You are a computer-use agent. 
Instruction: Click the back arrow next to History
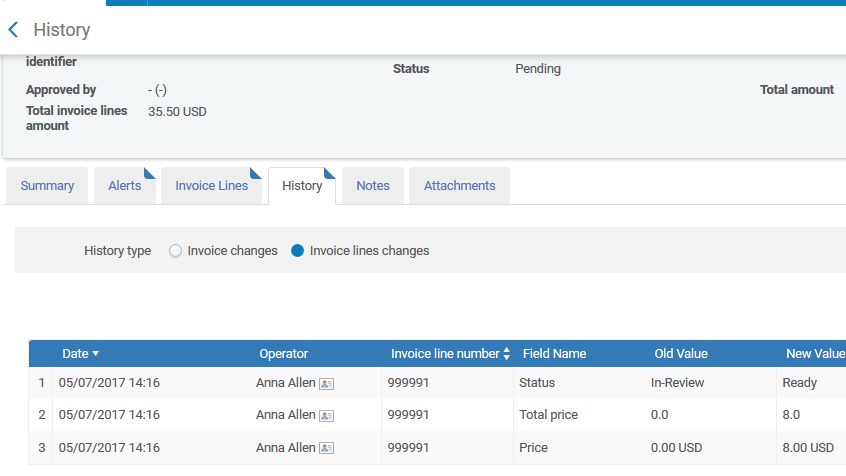(x=13, y=30)
